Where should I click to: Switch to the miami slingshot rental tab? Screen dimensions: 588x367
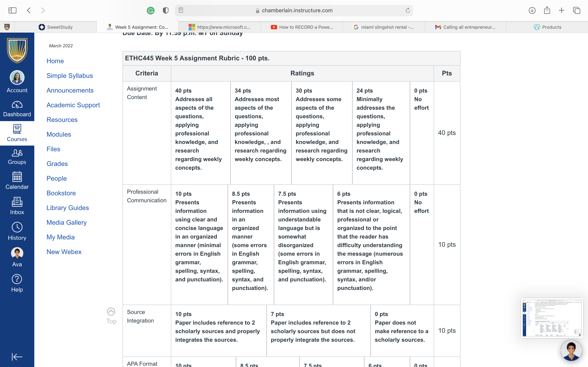[x=384, y=27]
